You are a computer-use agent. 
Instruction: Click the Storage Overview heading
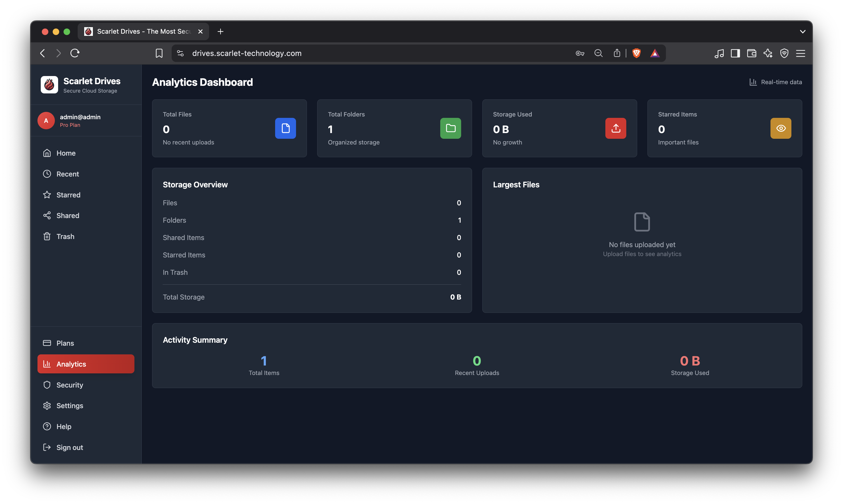click(x=195, y=185)
